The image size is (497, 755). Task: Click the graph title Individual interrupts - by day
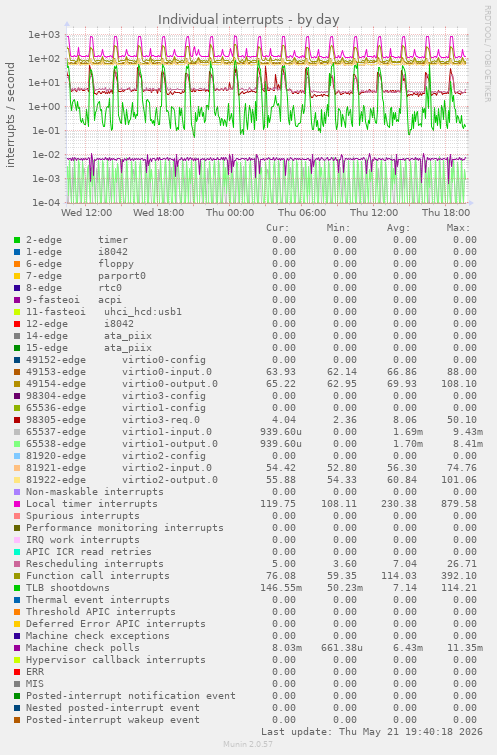coord(248,20)
